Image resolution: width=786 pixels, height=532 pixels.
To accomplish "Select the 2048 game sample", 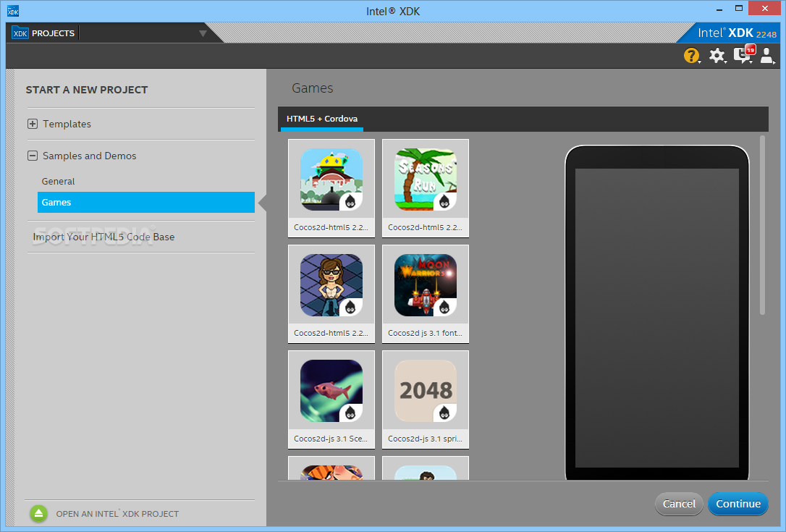I will (x=426, y=400).
